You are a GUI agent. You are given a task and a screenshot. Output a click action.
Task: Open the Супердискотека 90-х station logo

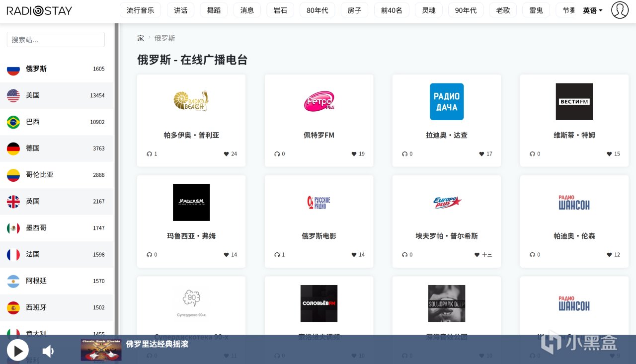coord(191,303)
